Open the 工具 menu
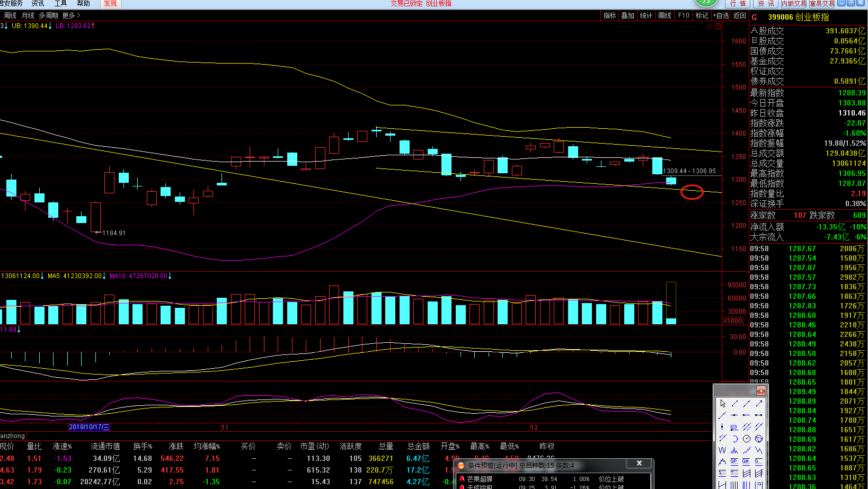The width and height of the screenshot is (868, 489). tap(60, 3)
